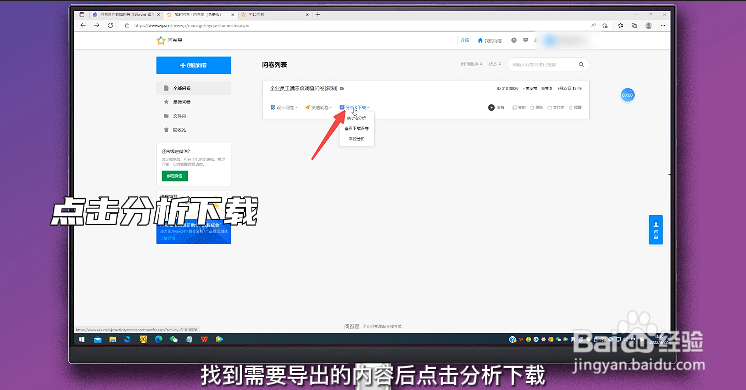
Task: Click the round black publish/stop icon
Action: (x=491, y=107)
